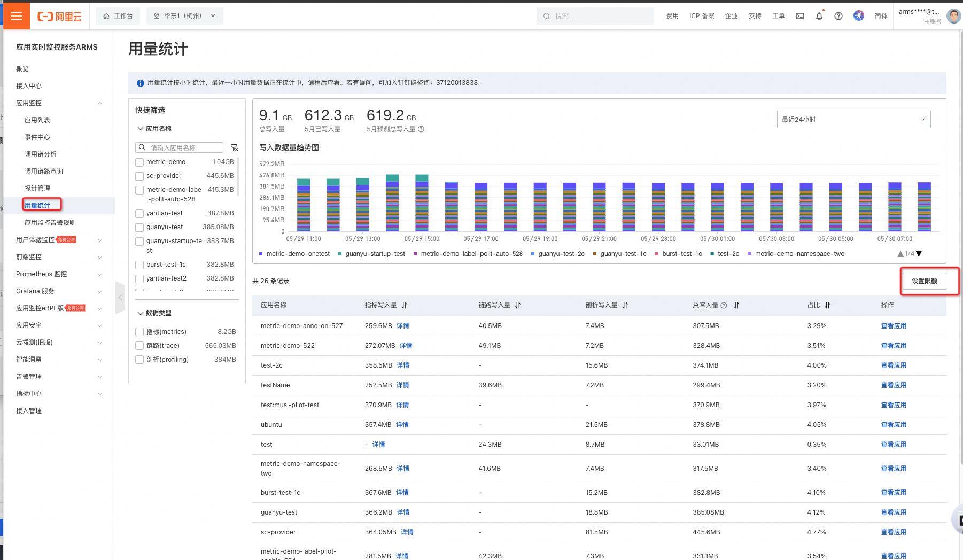Expand the Grafana 服务 sidebar group
The image size is (963, 560).
pyautogui.click(x=100, y=291)
